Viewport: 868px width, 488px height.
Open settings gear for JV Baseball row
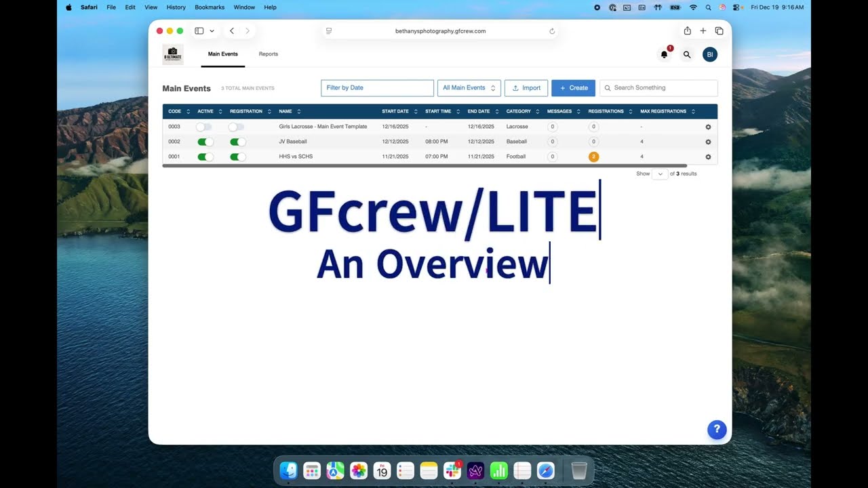click(x=708, y=142)
